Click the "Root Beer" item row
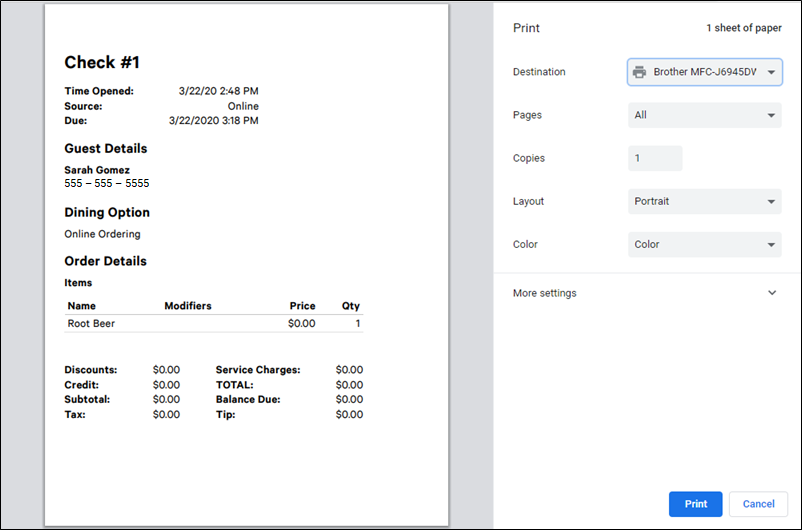This screenshot has width=802, height=530. coord(213,323)
